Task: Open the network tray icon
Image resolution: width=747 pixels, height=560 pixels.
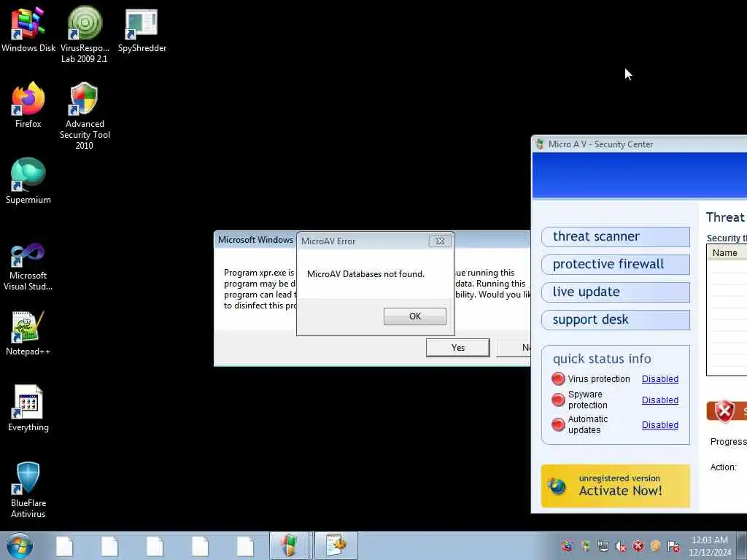Action: coord(603,547)
